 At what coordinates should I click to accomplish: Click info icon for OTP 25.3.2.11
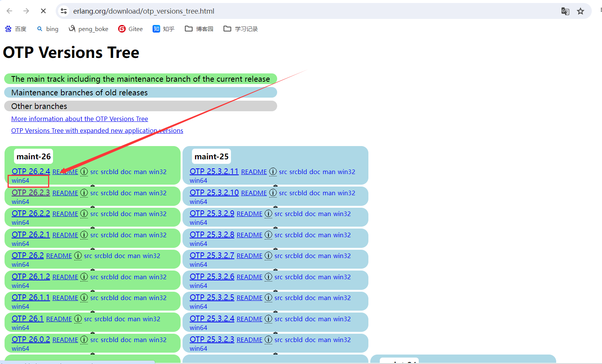click(273, 171)
